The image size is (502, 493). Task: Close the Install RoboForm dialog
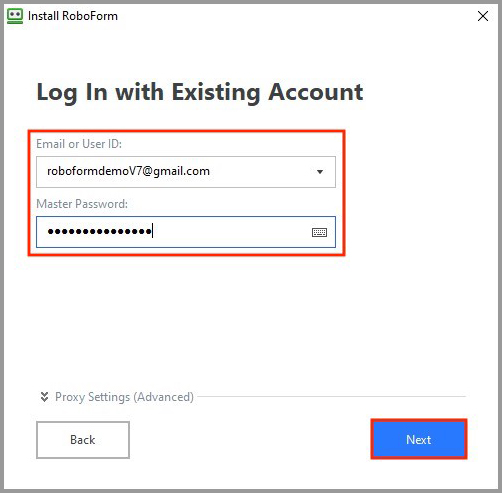pyautogui.click(x=483, y=16)
